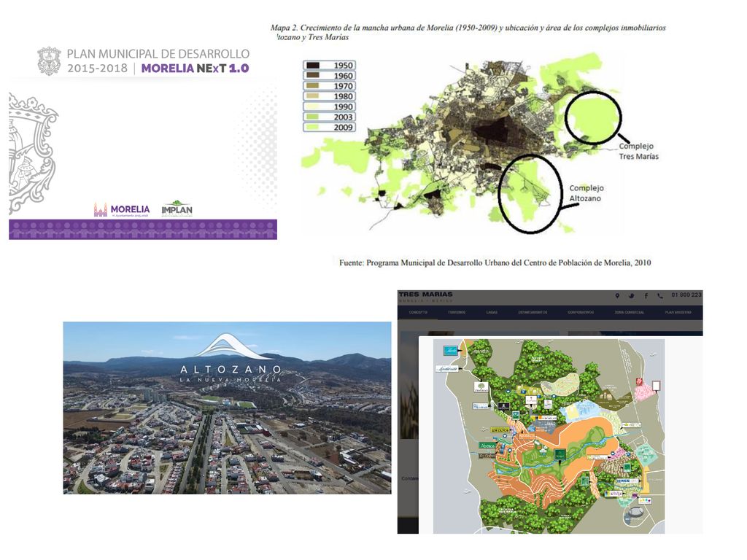Click the Morelia urban growth map
Screen dimensions: 747x560
(462, 144)
